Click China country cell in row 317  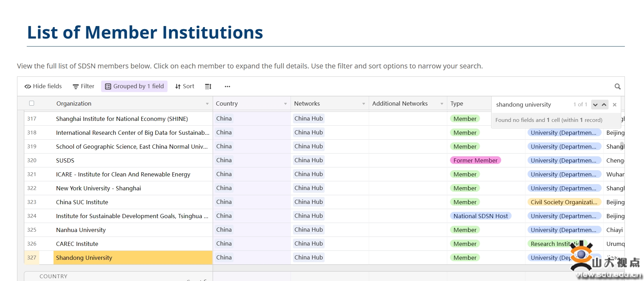[x=224, y=118]
